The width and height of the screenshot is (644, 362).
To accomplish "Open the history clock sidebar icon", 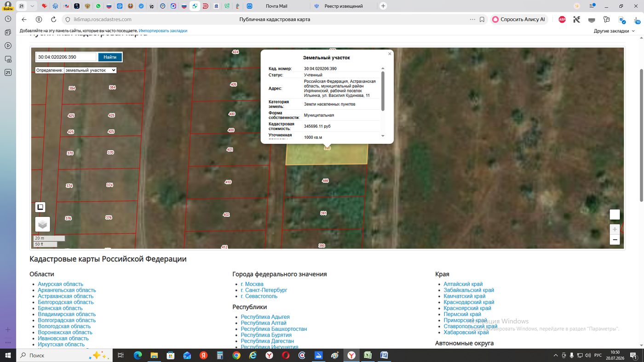I will tap(8, 19).
